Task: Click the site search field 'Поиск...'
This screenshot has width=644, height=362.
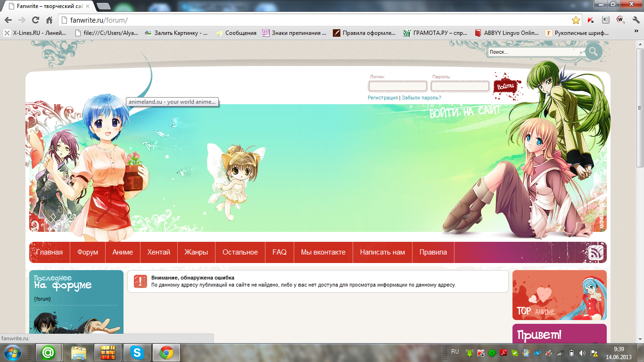Action: (536, 52)
